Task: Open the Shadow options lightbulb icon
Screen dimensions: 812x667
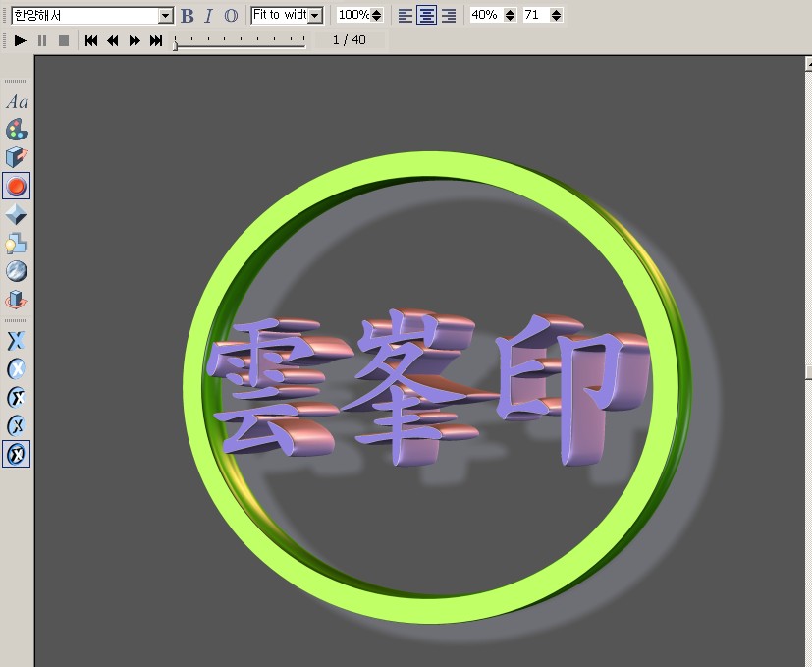Action: 17,243
